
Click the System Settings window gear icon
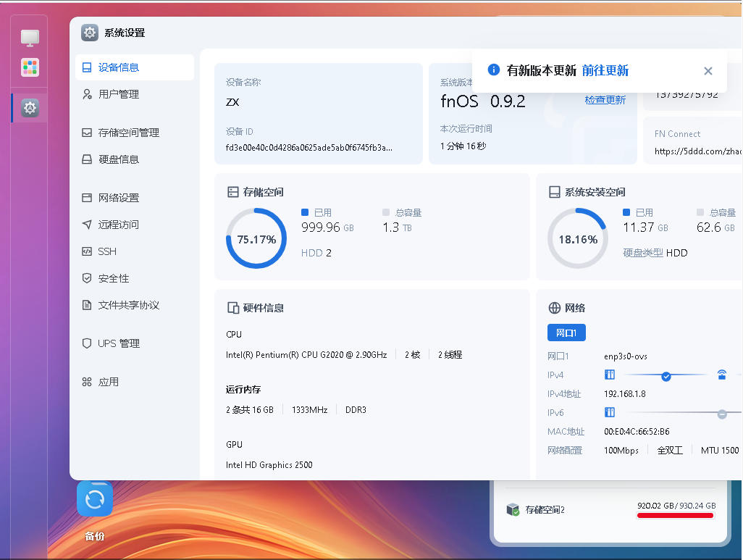click(x=90, y=33)
